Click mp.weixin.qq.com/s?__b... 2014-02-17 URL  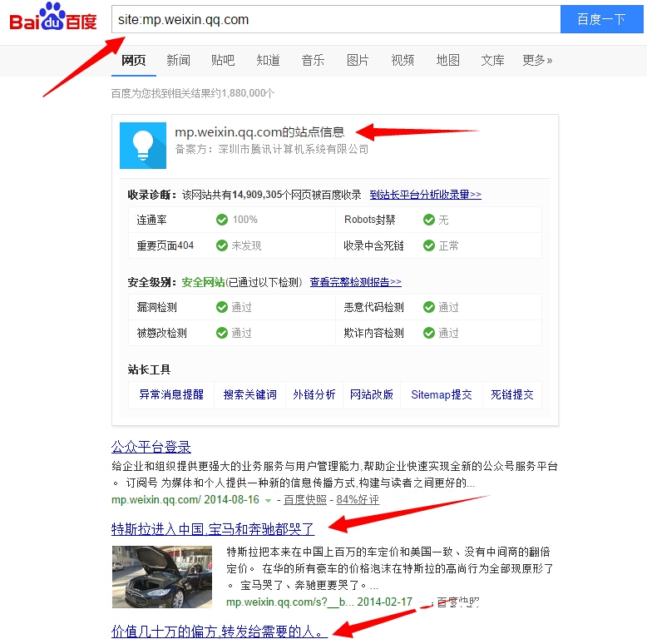(319, 602)
